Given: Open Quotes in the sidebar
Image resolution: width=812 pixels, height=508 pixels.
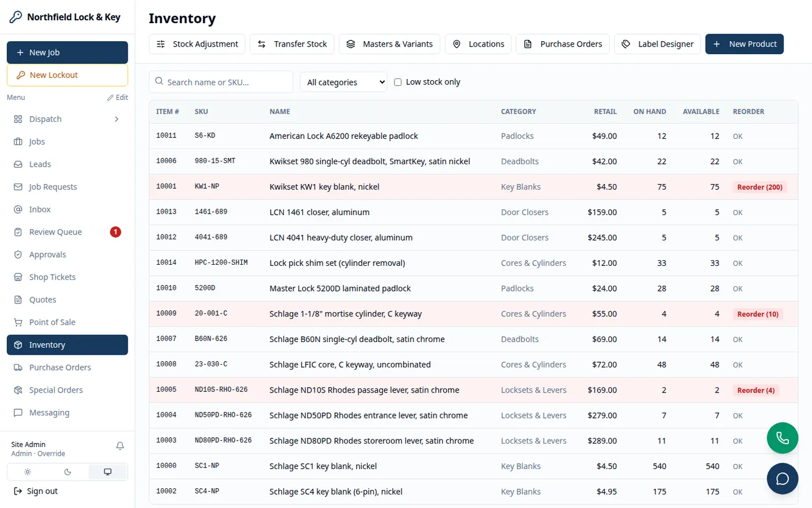Looking at the screenshot, I should tap(67, 300).
